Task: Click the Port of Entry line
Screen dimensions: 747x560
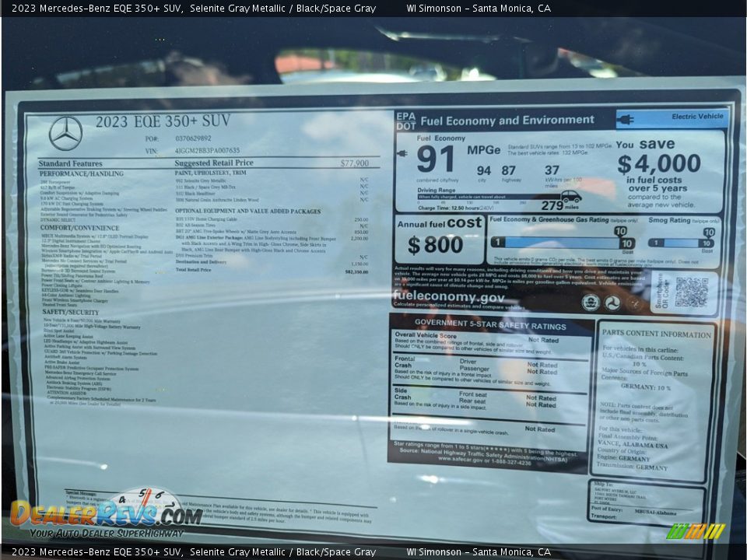Action: click(633, 510)
